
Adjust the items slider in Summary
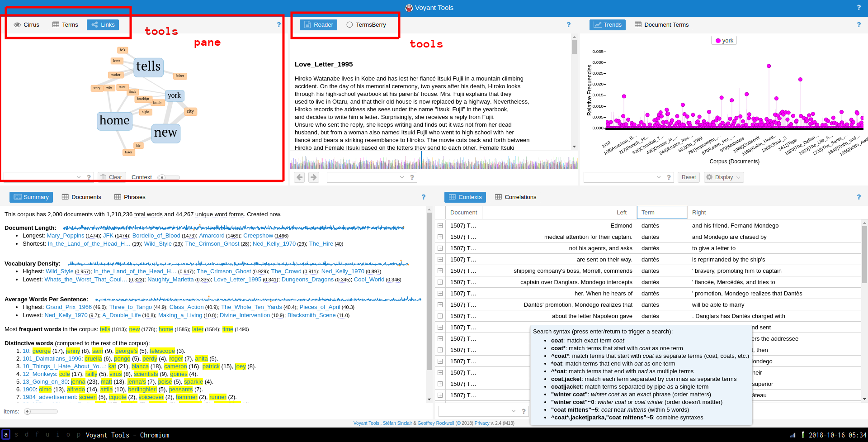[41, 412]
